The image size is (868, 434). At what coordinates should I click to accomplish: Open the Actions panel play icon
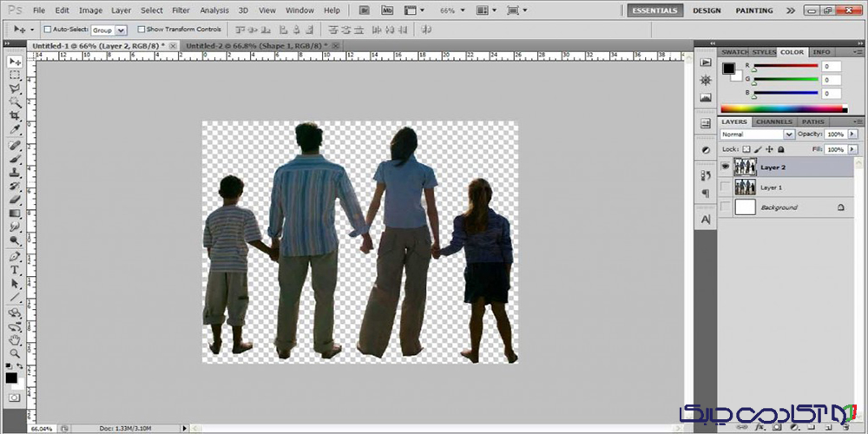(705, 62)
